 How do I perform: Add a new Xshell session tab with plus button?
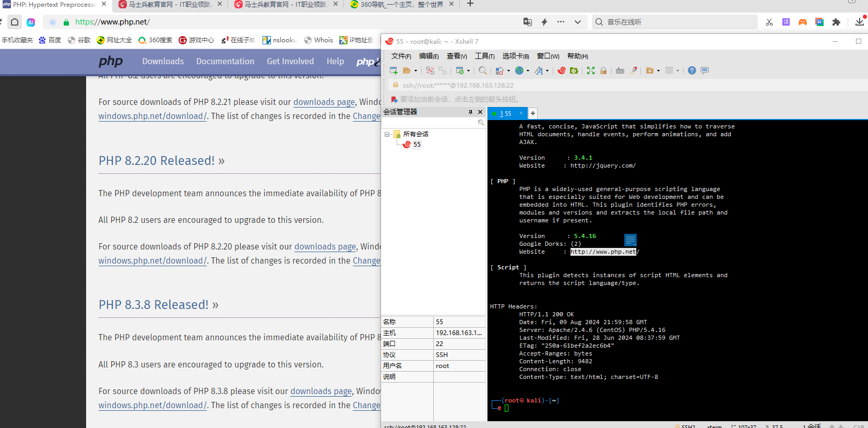[533, 113]
